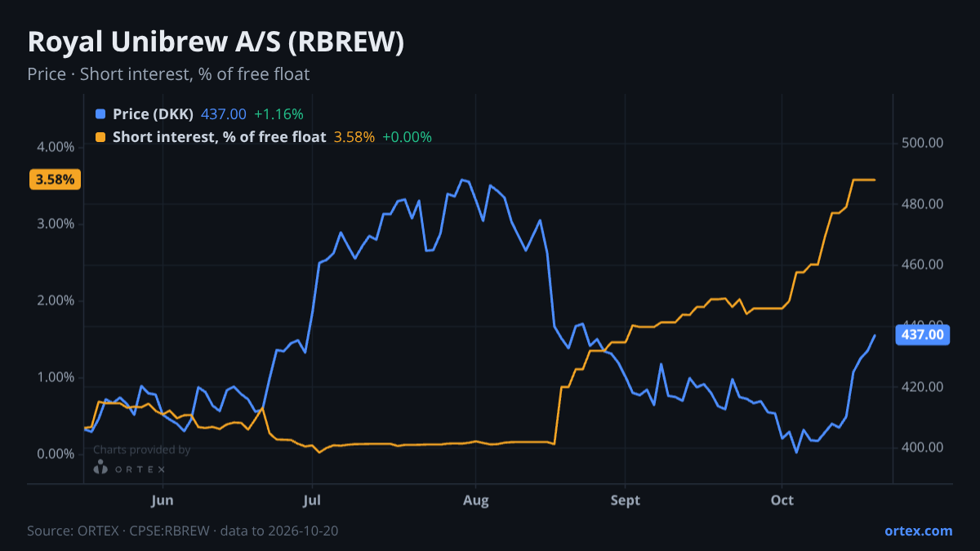
Task: Toggle Short interest, % of free float legend
Action: (219, 137)
